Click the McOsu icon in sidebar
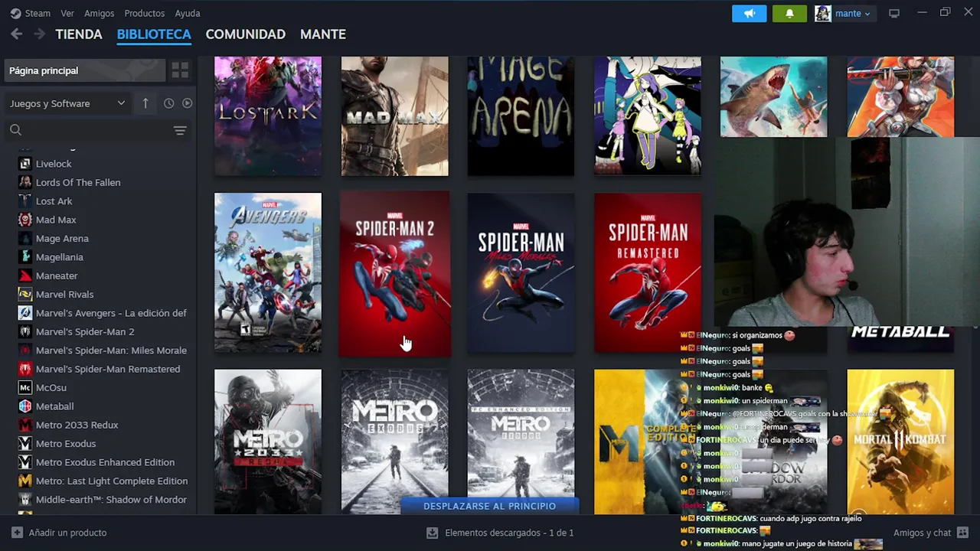The height and width of the screenshot is (551, 980). (25, 388)
